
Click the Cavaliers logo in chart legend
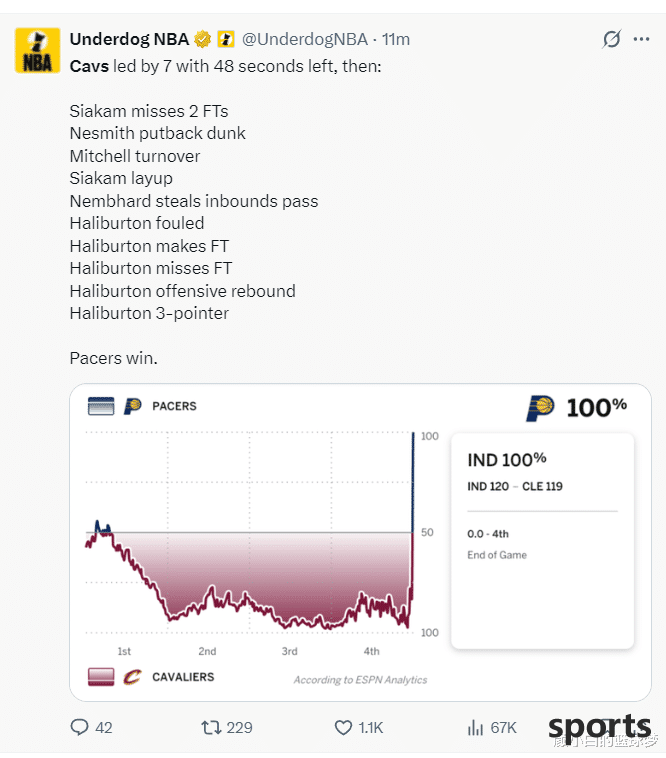pos(132,677)
